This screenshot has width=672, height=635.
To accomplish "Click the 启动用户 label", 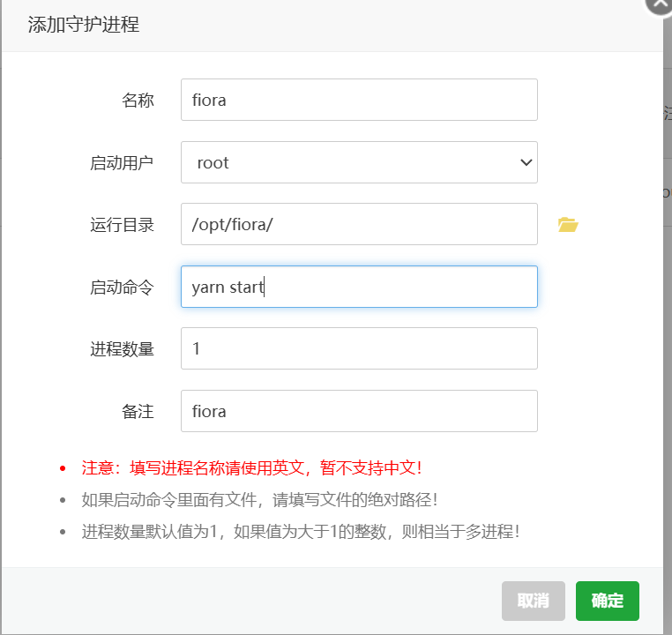I will [122, 163].
